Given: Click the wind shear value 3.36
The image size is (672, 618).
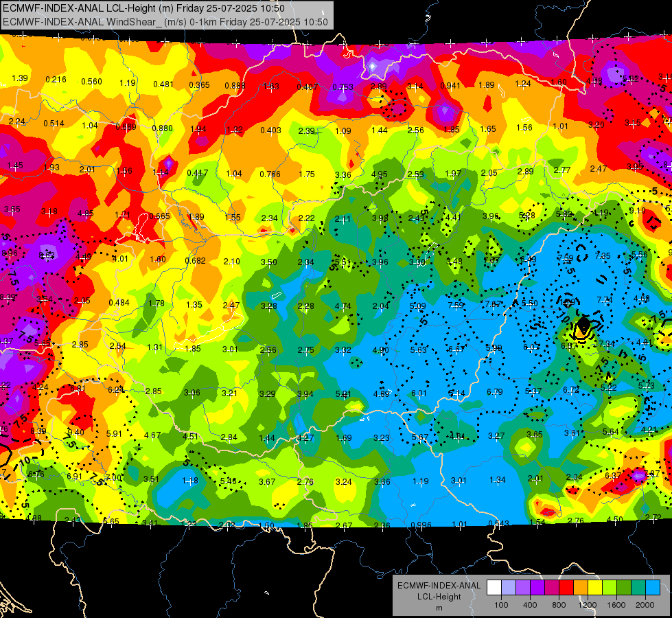Looking at the screenshot, I should (x=343, y=174).
